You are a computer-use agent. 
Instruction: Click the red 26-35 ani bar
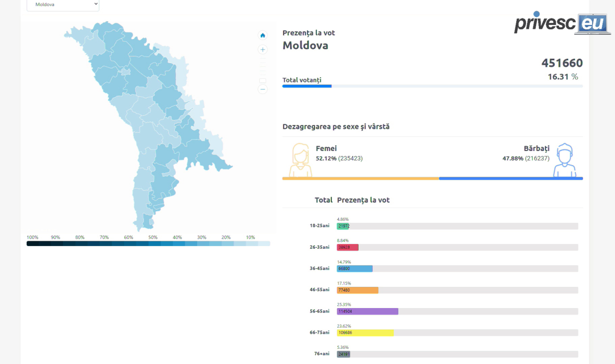coord(348,247)
